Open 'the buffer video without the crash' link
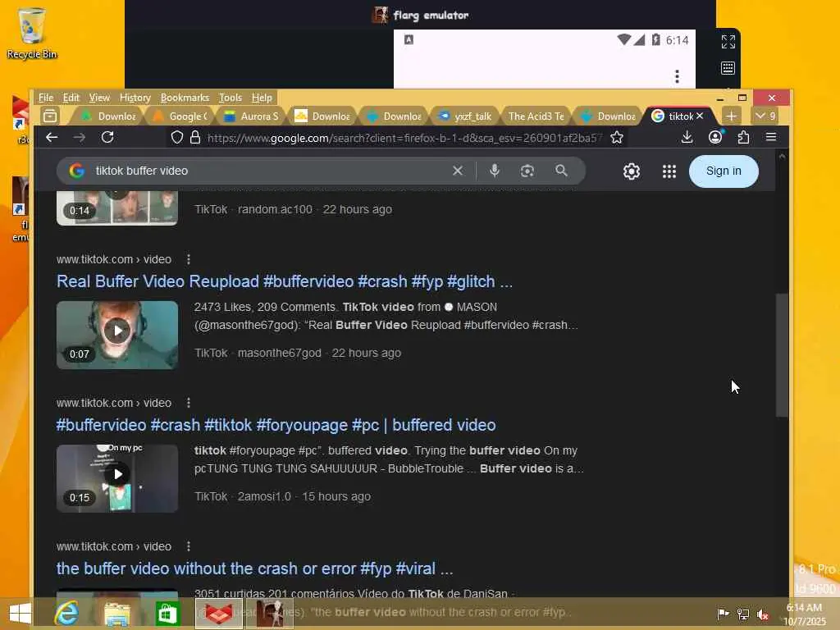Image resolution: width=840 pixels, height=630 pixels. 254,568
